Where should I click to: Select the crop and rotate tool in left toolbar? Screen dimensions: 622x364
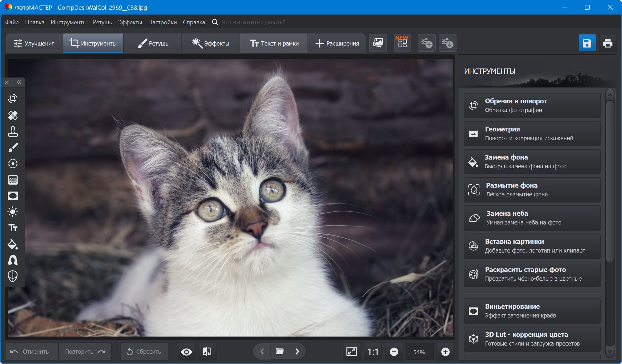click(13, 99)
